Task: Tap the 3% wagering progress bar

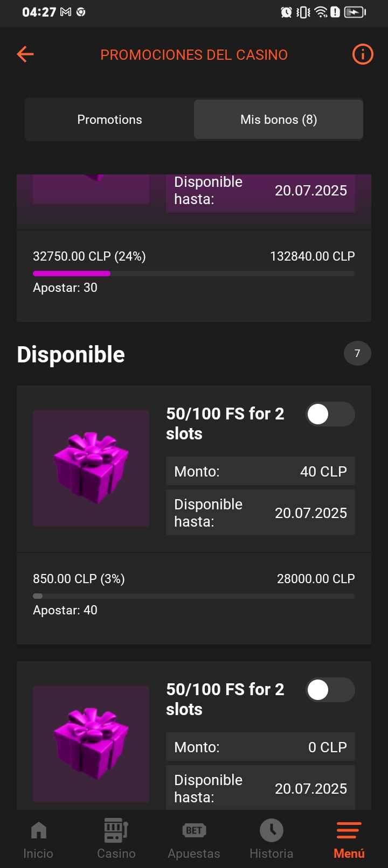Action: [194, 596]
